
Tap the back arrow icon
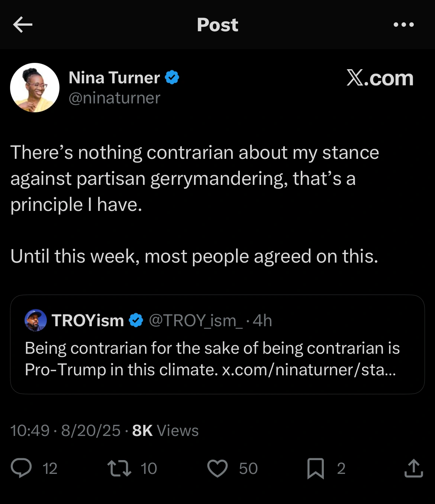pyautogui.click(x=23, y=25)
